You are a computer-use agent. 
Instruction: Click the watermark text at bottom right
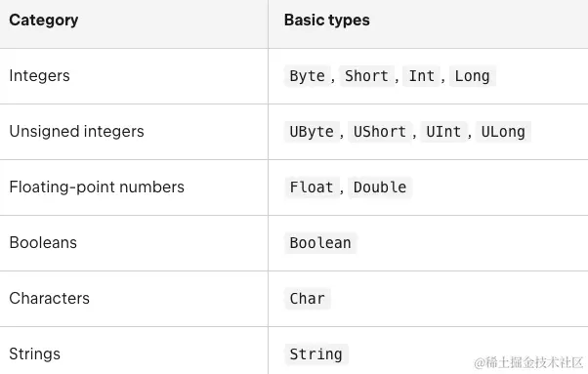(528, 362)
